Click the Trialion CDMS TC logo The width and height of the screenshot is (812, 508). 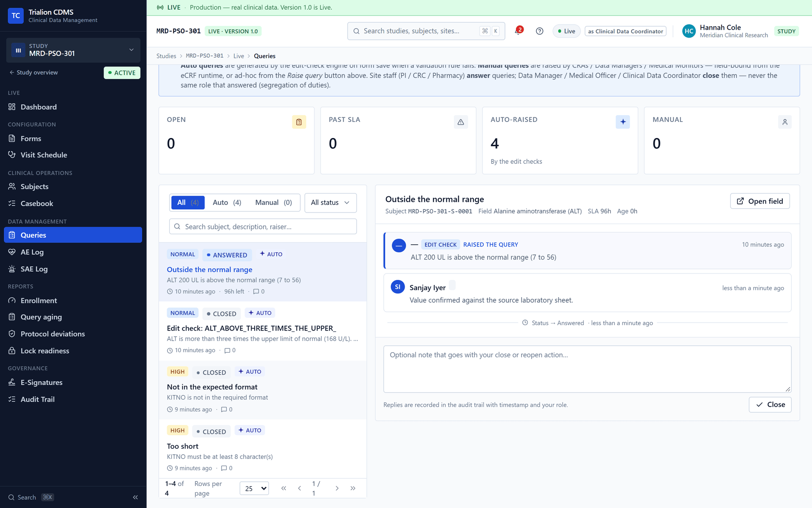(x=16, y=16)
